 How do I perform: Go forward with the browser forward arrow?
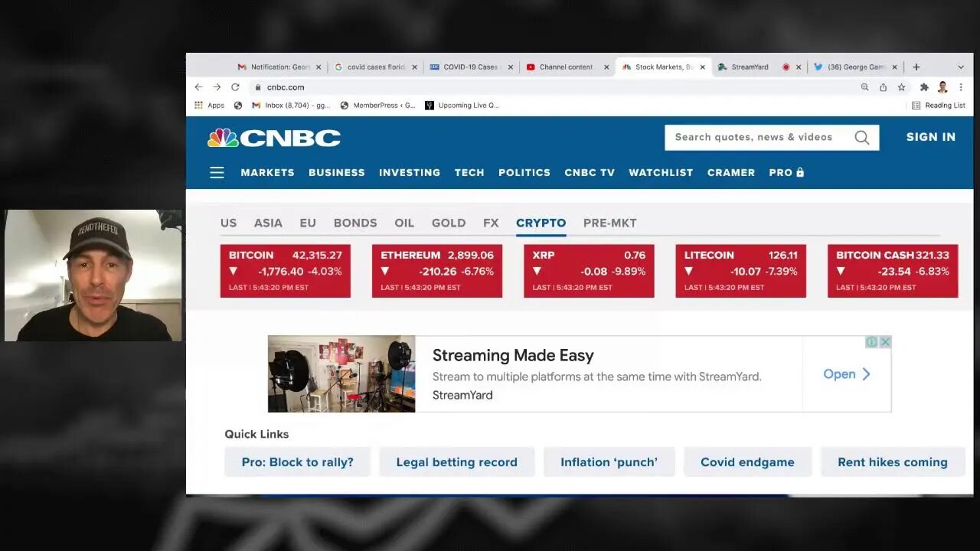217,87
